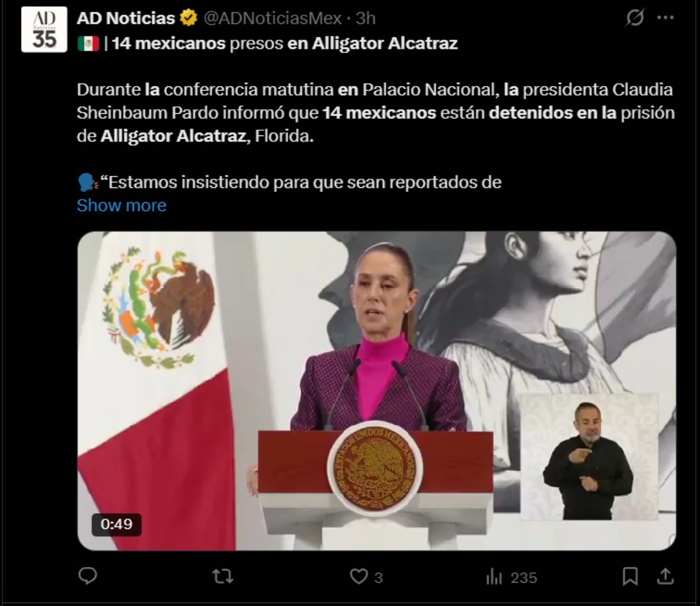Click the headline '14 mexicanos presos en Alligator Alcatraz'
This screenshot has width=700, height=606.
tap(285, 43)
